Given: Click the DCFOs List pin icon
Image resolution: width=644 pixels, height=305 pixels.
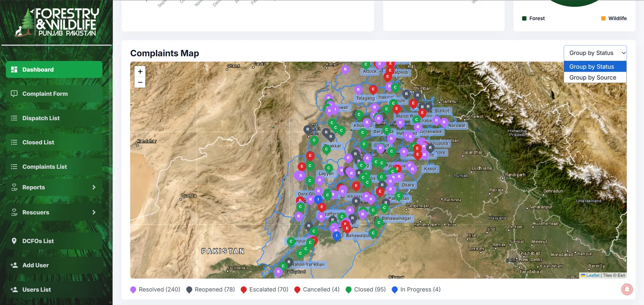Looking at the screenshot, I should 14,241.
